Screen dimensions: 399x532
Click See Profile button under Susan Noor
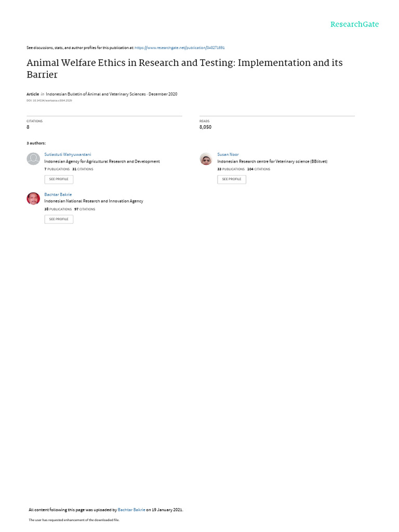tap(232, 179)
